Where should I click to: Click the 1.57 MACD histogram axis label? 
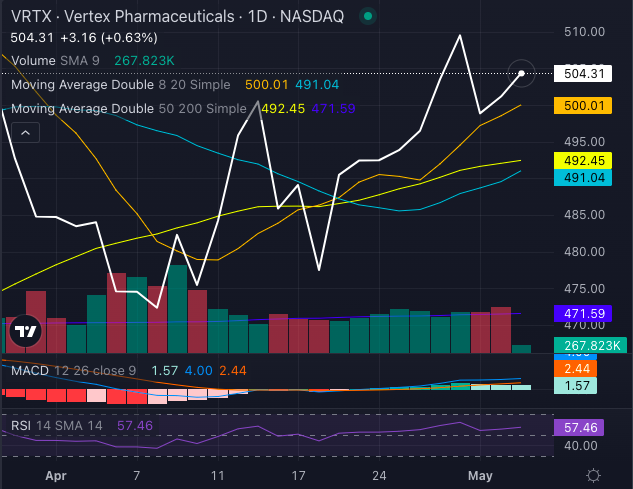(x=575, y=386)
